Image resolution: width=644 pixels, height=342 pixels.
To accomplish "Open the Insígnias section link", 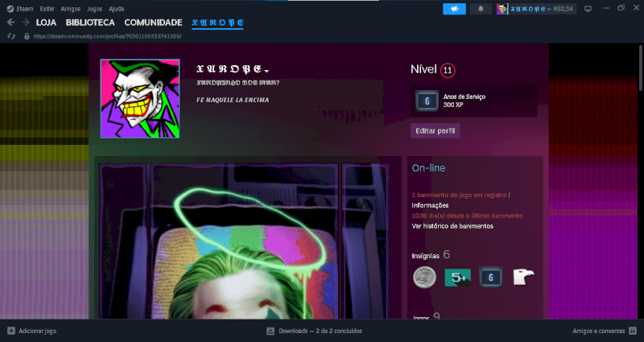I will 431,255.
